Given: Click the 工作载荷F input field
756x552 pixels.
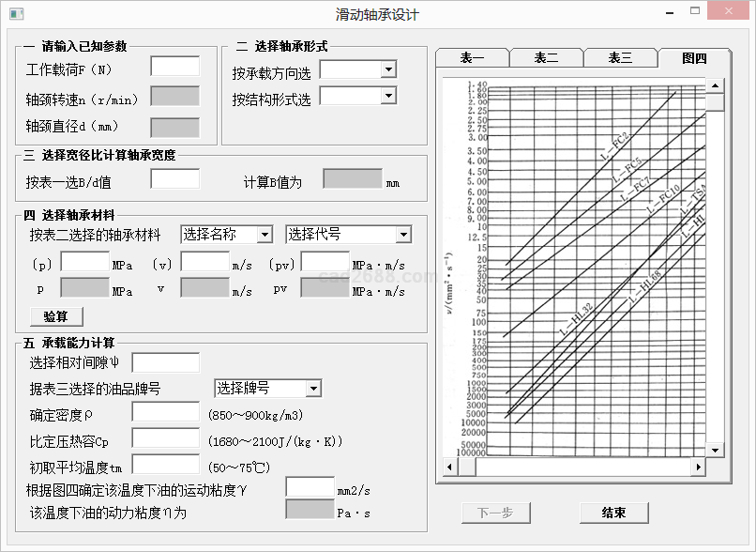Looking at the screenshot, I should (x=174, y=67).
